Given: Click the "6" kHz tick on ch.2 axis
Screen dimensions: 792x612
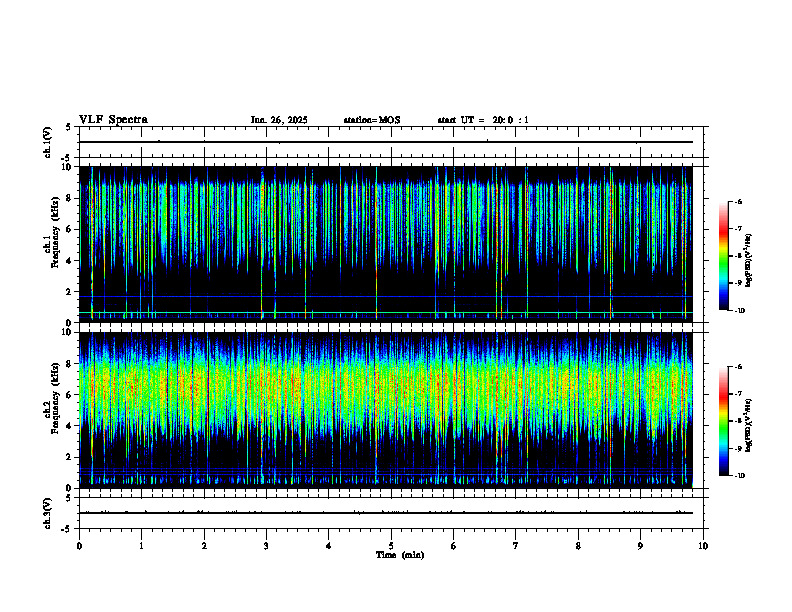Looking at the screenshot, I should (70, 395).
